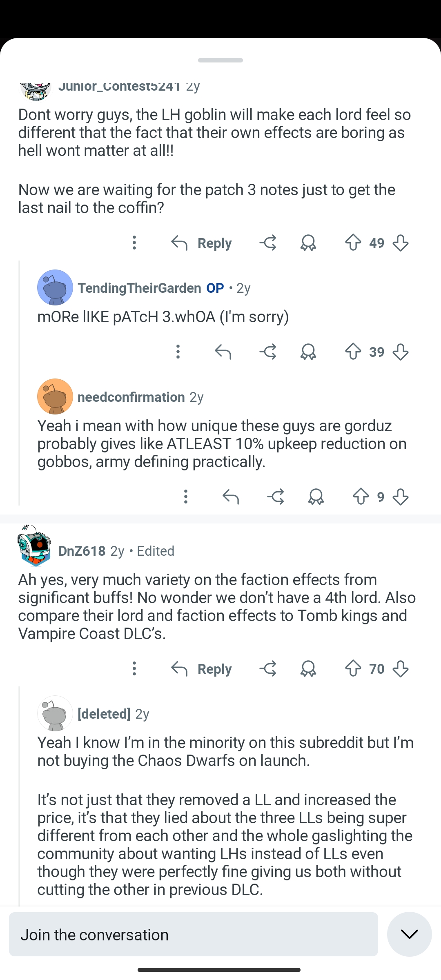Tap the Join the conversation field
Image resolution: width=441 pixels, height=980 pixels.
pos(194,934)
